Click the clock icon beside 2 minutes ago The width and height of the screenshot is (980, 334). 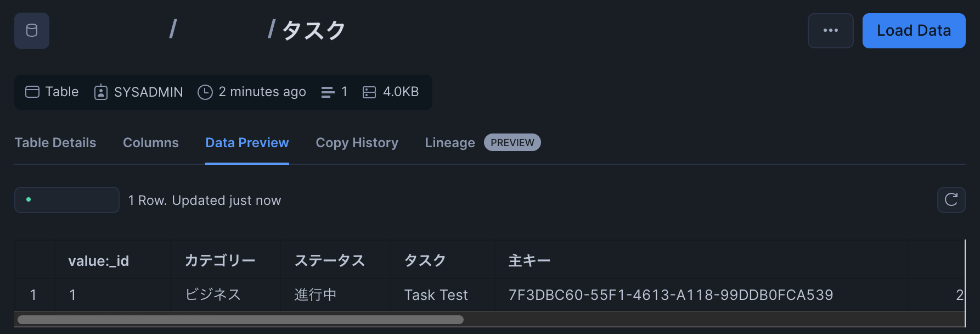point(205,92)
